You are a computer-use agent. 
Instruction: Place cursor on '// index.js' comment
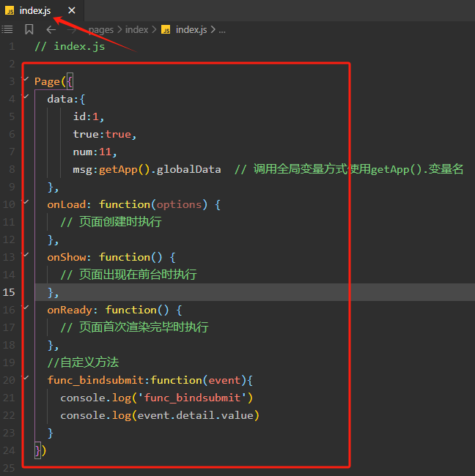click(x=70, y=46)
